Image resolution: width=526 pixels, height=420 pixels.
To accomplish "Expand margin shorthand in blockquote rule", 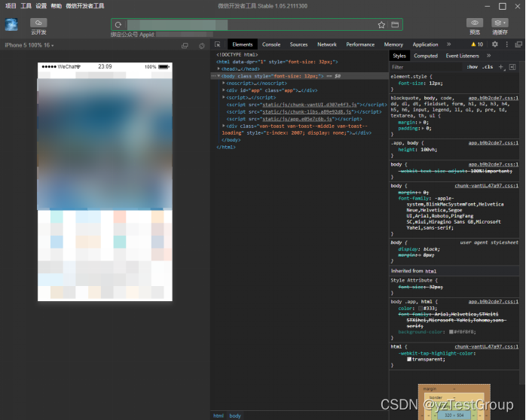I will click(x=420, y=123).
